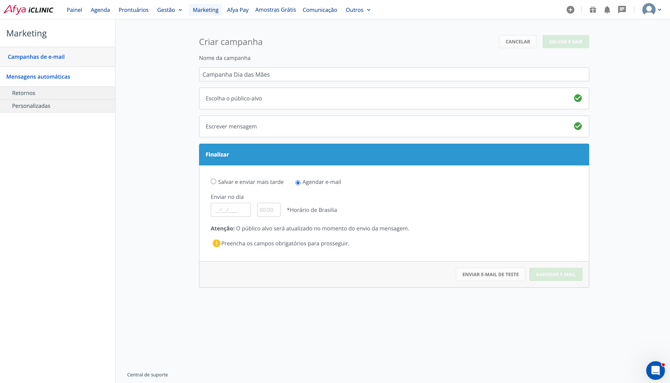The width and height of the screenshot is (670, 383).
Task: Open the chat messages icon in header
Action: (622, 9)
